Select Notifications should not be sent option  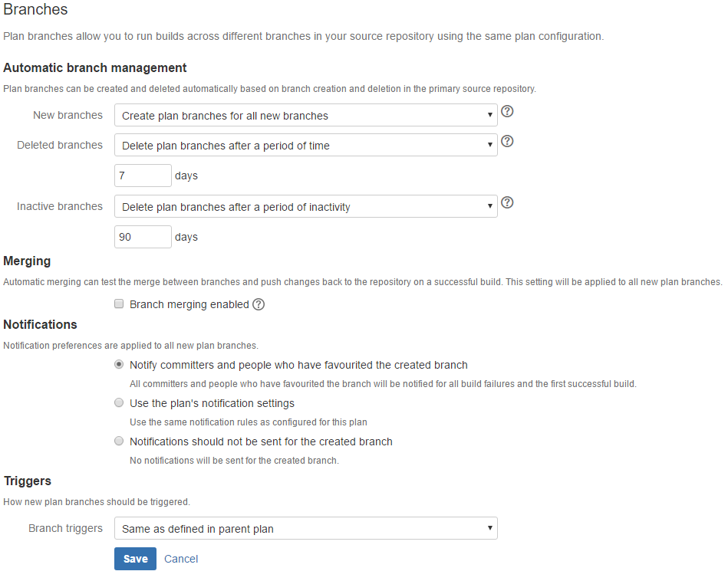coord(119,441)
